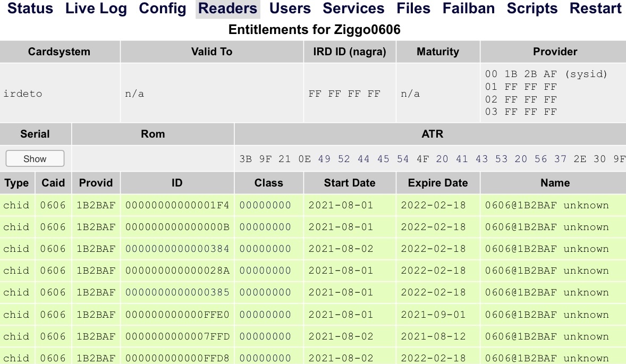Go to the Config tab
Viewport: 626px width, 364px height.
163,9
